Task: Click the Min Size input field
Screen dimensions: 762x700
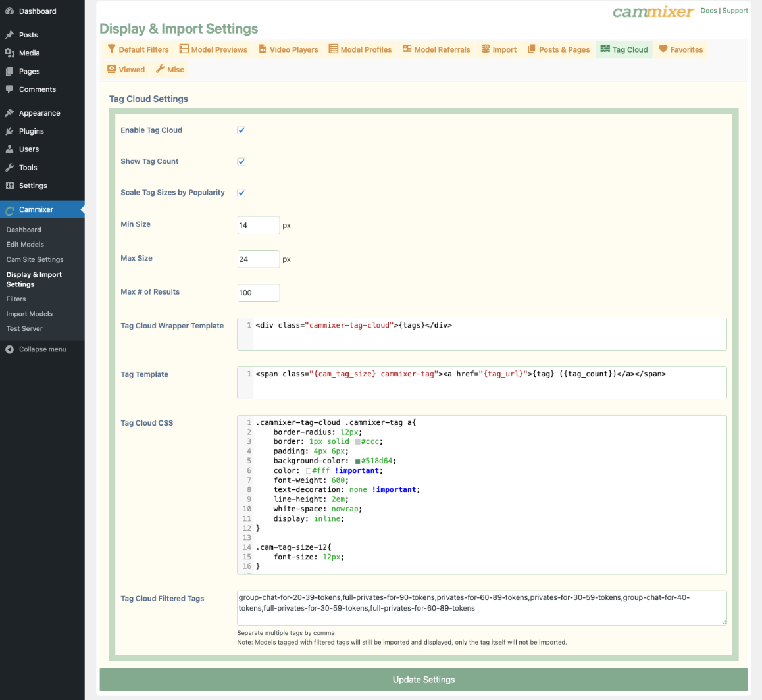Action: coord(259,226)
